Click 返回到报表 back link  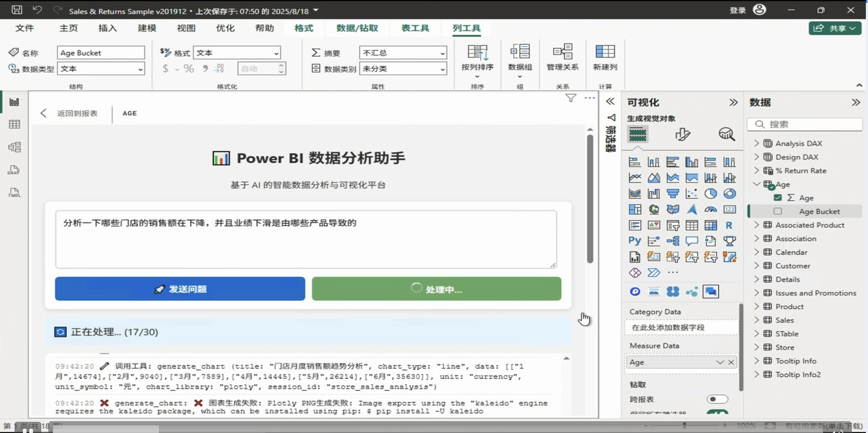[x=70, y=113]
